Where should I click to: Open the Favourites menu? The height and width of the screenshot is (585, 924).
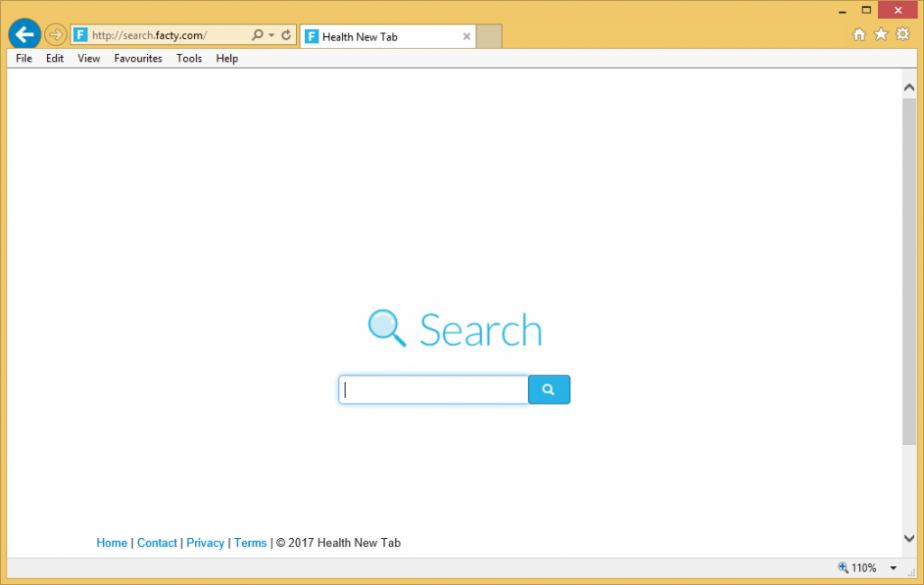coord(138,59)
